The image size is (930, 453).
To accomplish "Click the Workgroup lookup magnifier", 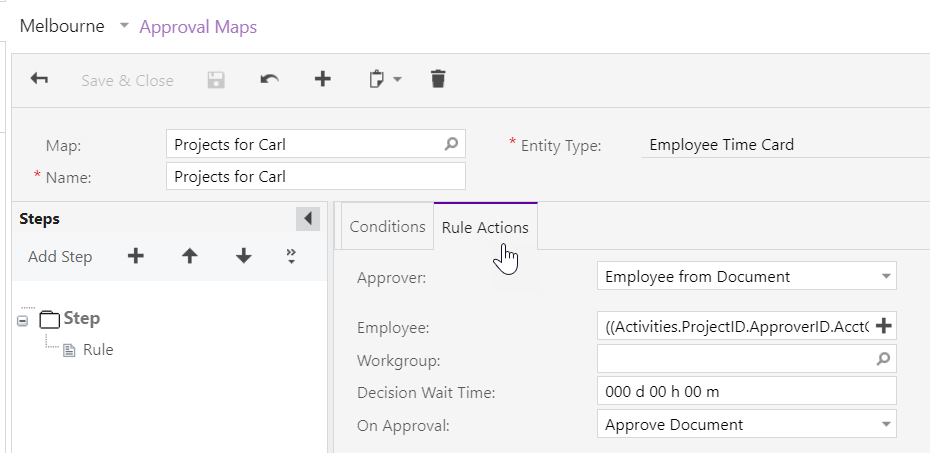I will [883, 358].
